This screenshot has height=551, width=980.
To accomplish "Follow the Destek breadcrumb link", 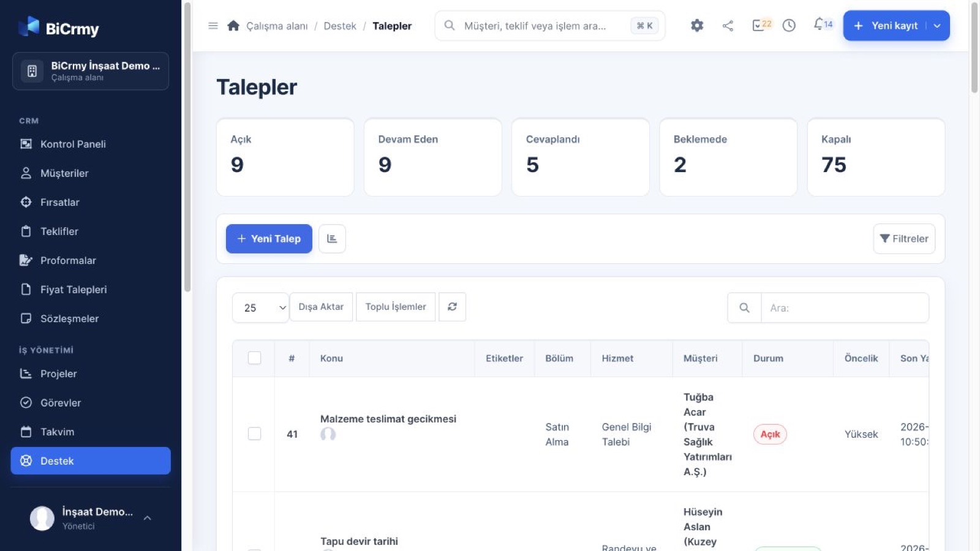I will point(340,26).
